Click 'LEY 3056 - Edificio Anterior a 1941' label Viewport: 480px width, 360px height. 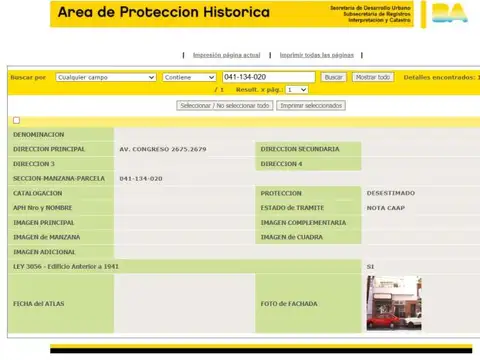pos(66,267)
